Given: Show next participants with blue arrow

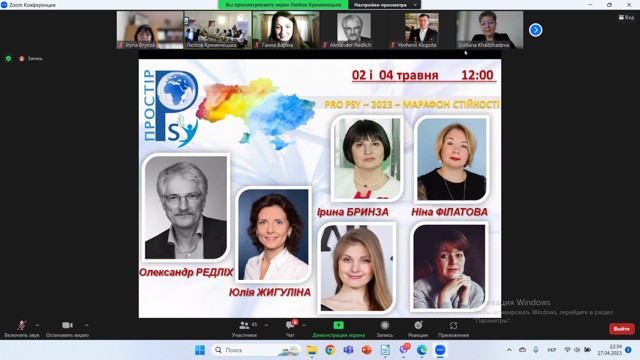Looking at the screenshot, I should [536, 30].
